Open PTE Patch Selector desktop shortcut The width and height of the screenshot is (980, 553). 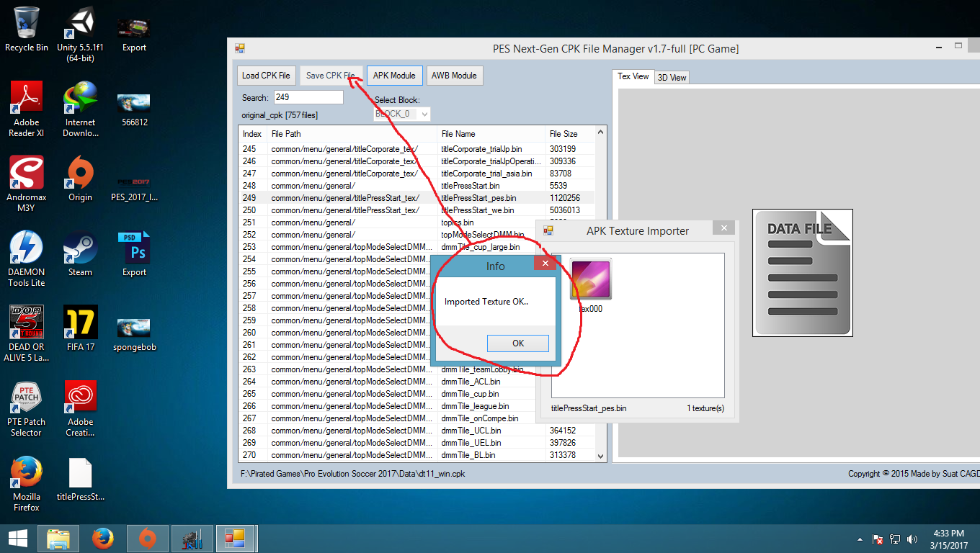26,408
